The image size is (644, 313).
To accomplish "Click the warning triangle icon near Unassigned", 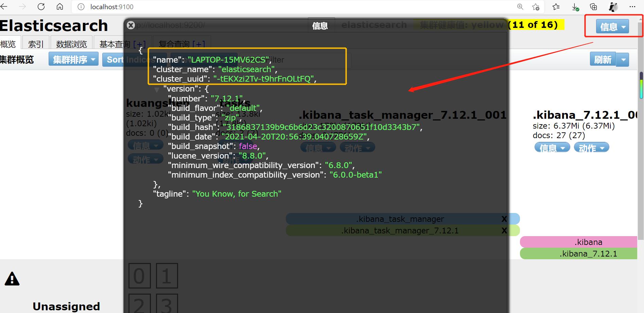I will pos(12,279).
